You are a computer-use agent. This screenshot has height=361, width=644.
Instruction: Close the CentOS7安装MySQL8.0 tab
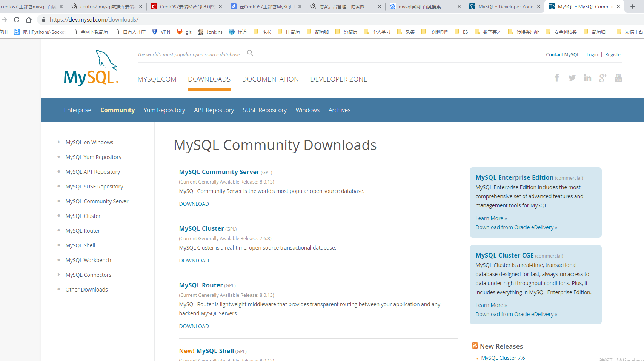coord(220,6)
